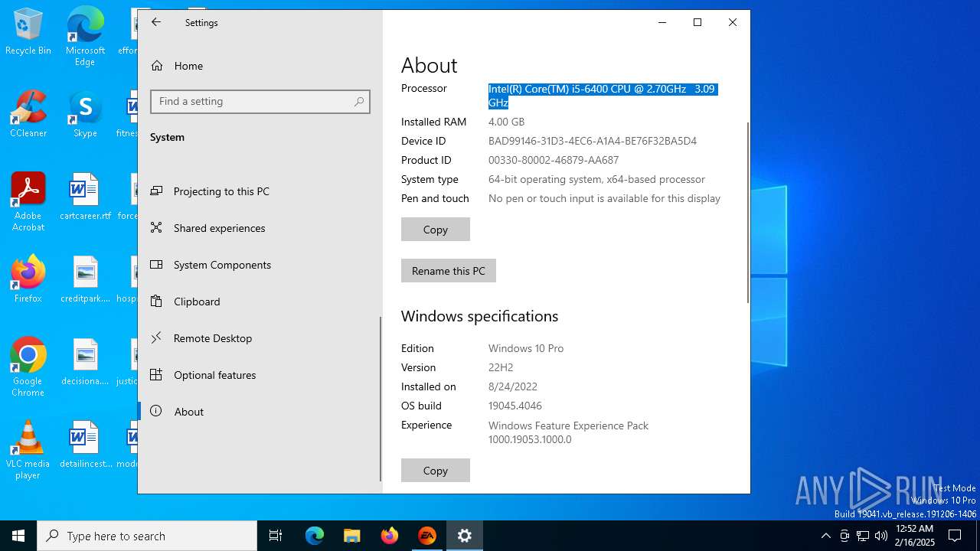980x551 pixels.
Task: Maximize the Settings window
Action: (697, 22)
